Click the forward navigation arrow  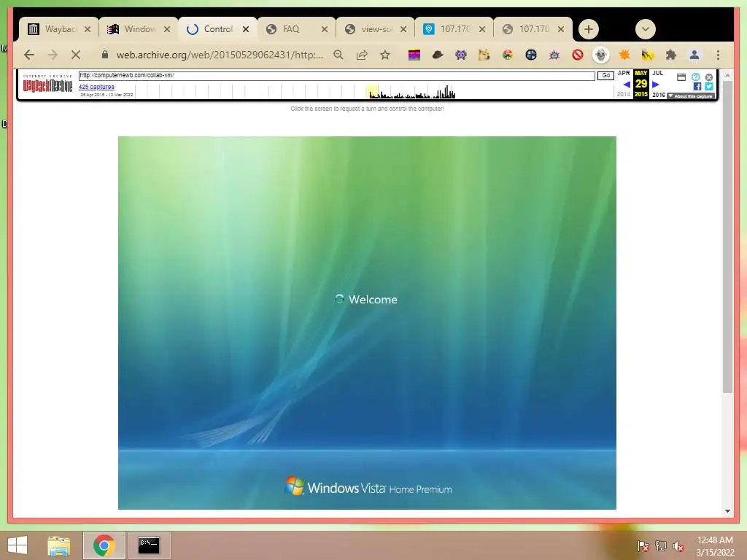pos(53,55)
